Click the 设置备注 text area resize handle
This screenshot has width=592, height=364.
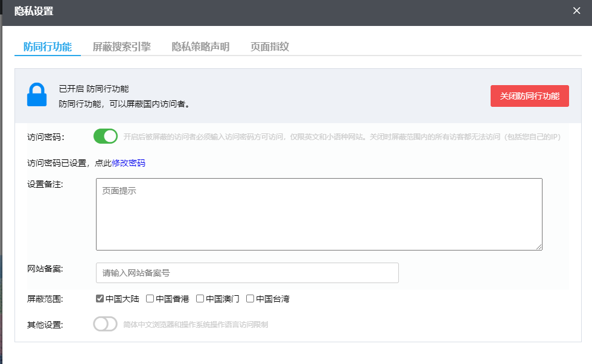coord(539,246)
